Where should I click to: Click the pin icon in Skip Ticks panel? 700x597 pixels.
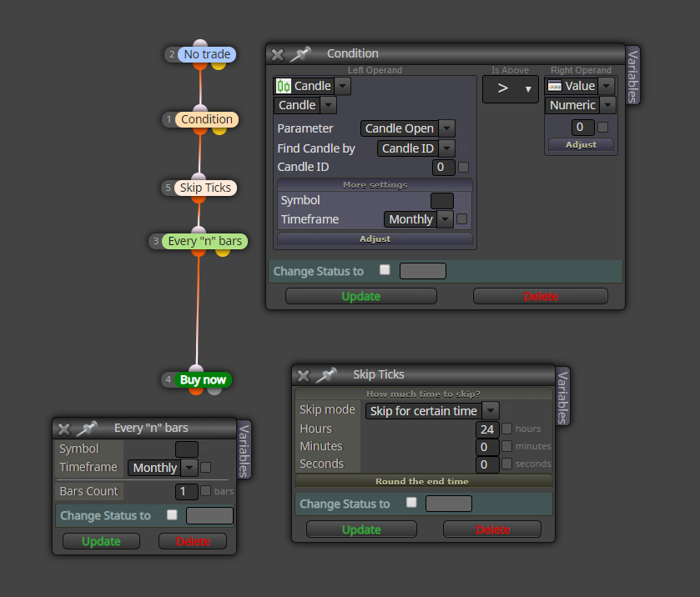[x=326, y=375]
